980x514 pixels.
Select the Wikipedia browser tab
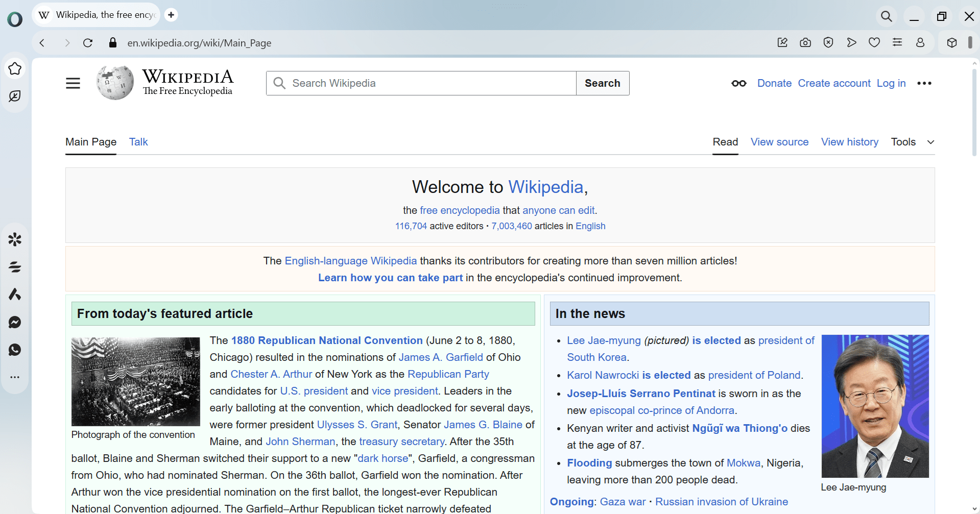96,15
